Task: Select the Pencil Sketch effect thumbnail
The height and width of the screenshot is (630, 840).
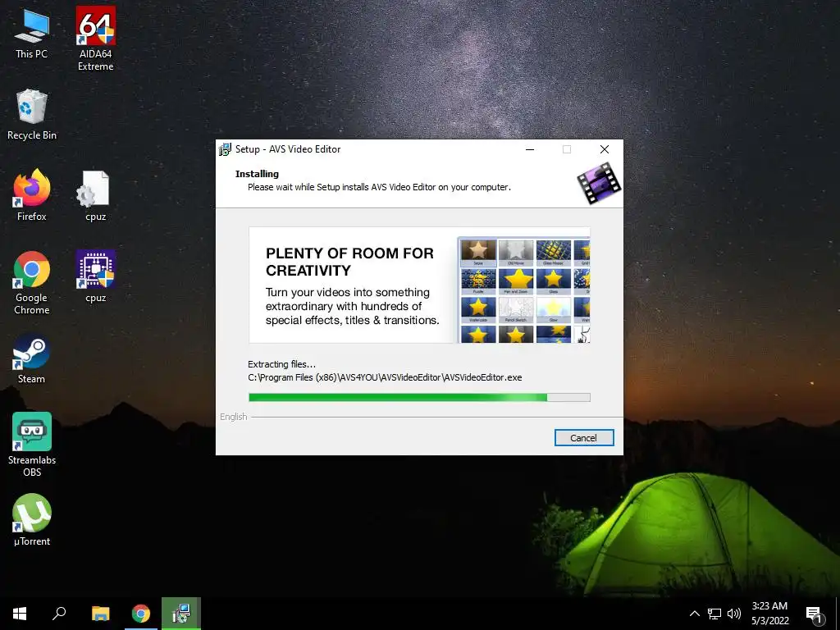Action: click(516, 309)
